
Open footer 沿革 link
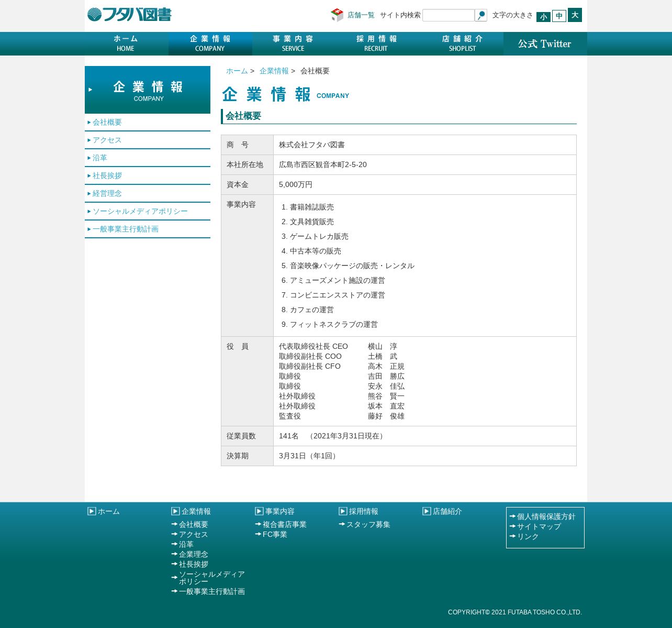point(186,544)
